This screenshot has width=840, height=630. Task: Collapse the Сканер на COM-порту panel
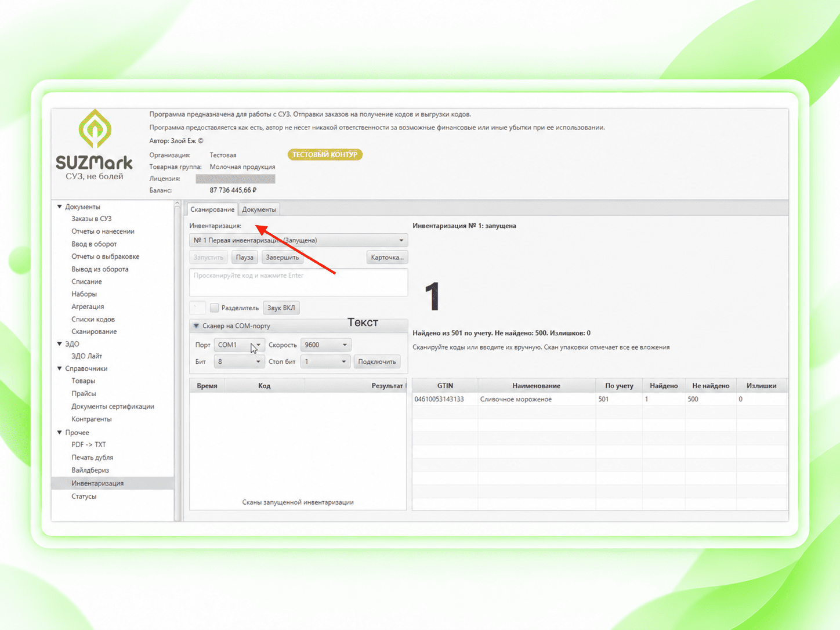[196, 326]
